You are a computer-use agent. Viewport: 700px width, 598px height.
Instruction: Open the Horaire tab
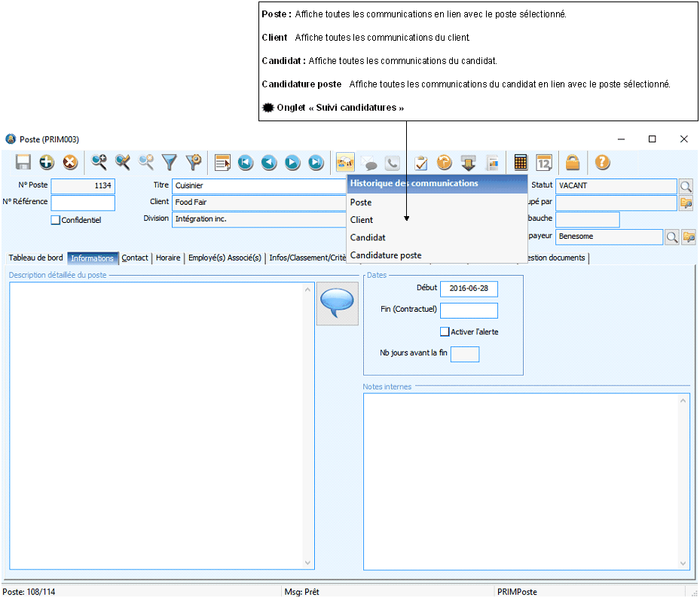pyautogui.click(x=168, y=258)
